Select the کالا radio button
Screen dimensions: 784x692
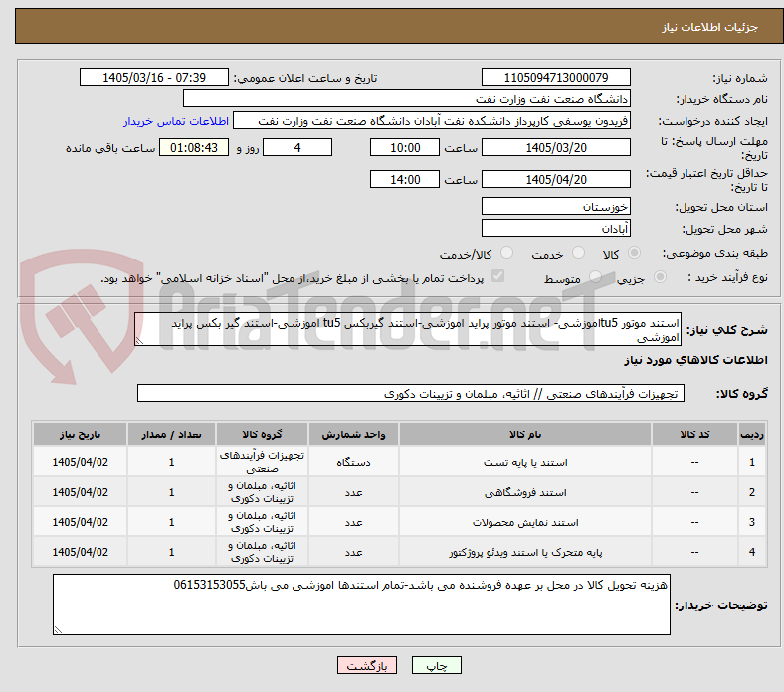[x=634, y=253]
